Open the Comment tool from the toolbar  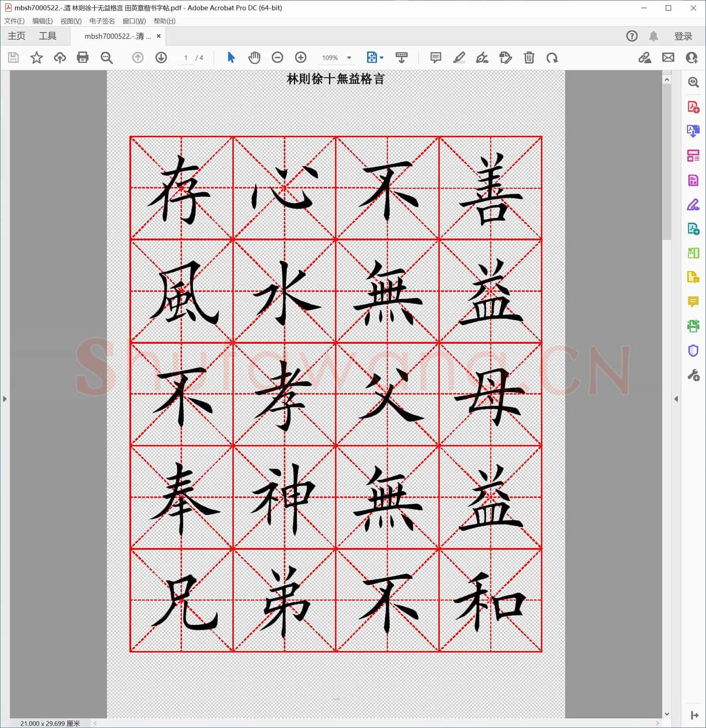click(x=435, y=57)
